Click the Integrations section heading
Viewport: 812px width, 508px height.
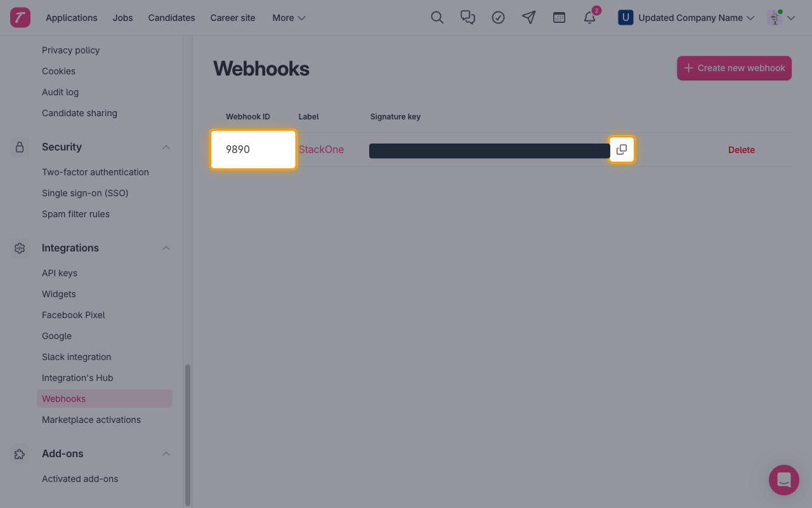pos(70,248)
